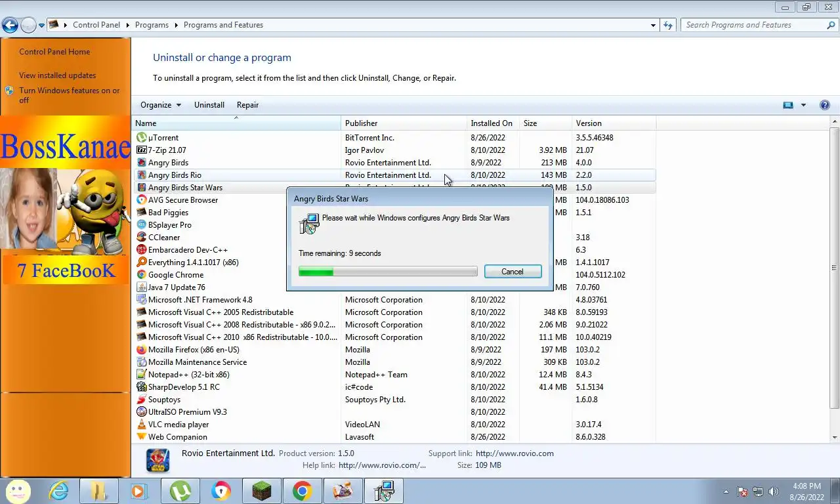Cancel the Angry Birds Star Wars configuration
The height and width of the screenshot is (504, 840).
(513, 272)
